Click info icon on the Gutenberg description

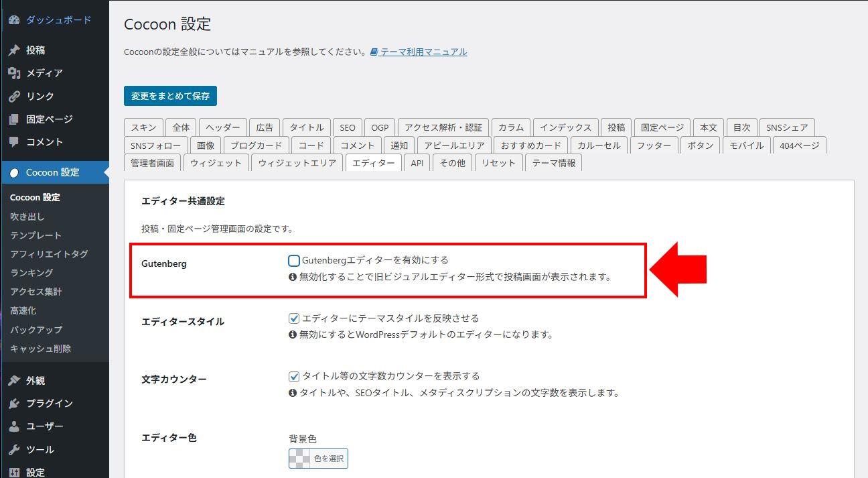point(293,277)
